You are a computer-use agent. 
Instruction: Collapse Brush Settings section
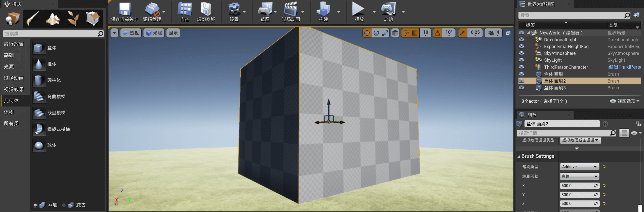click(519, 156)
